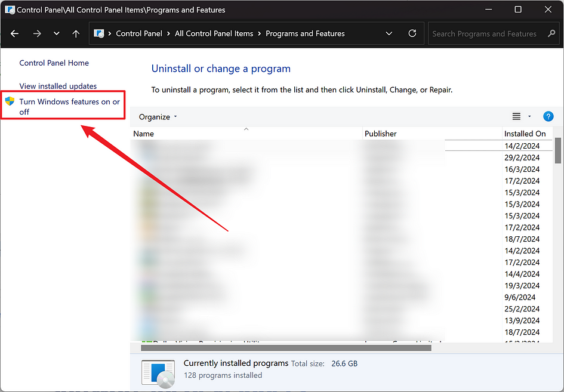
Task: Open the Organize dropdown menu
Action: pyautogui.click(x=158, y=117)
